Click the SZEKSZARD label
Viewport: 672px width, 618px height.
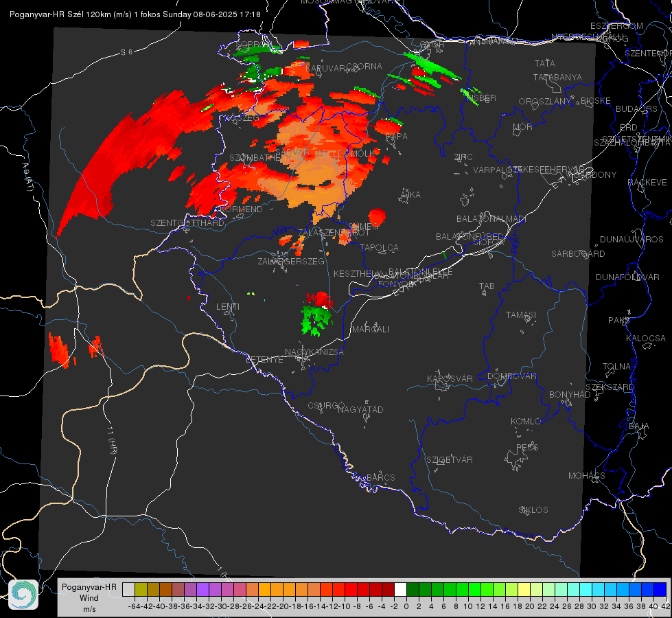tap(610, 387)
